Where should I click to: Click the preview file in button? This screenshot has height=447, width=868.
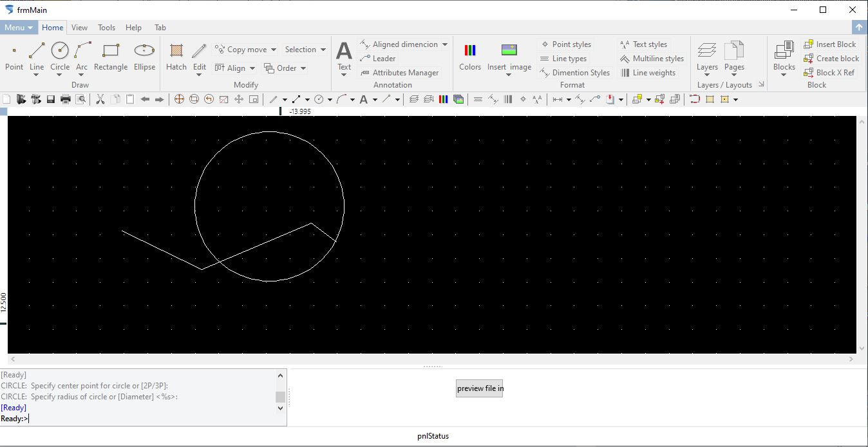point(479,388)
